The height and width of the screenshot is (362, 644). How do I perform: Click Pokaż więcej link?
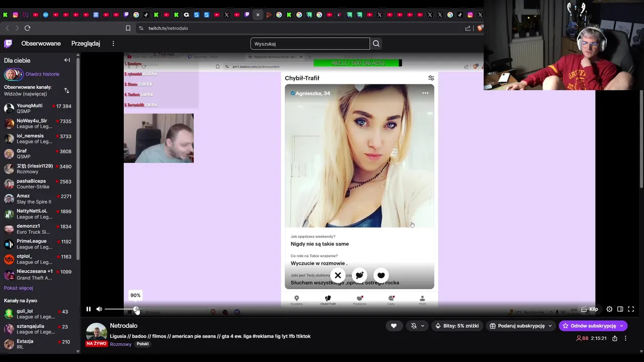pyautogui.click(x=19, y=288)
